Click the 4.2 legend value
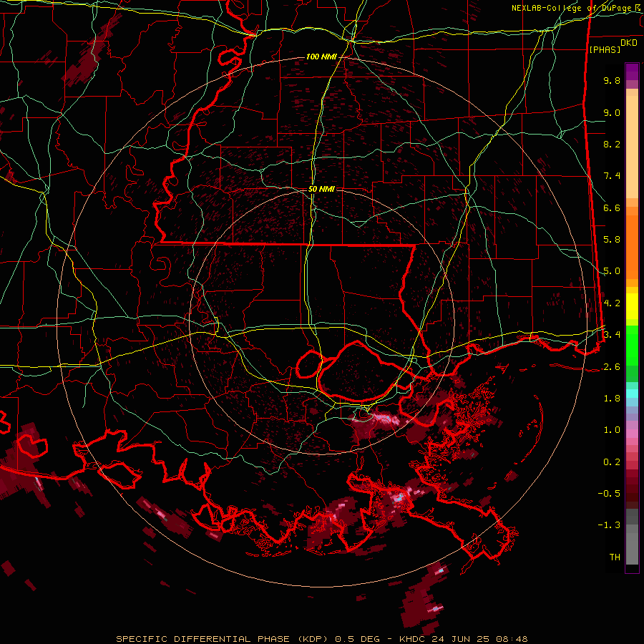 [x=612, y=303]
